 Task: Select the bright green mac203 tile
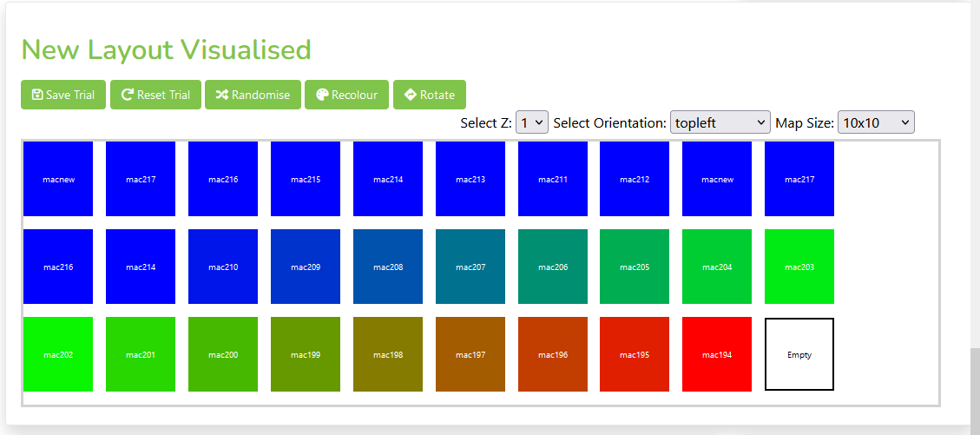pyautogui.click(x=799, y=267)
